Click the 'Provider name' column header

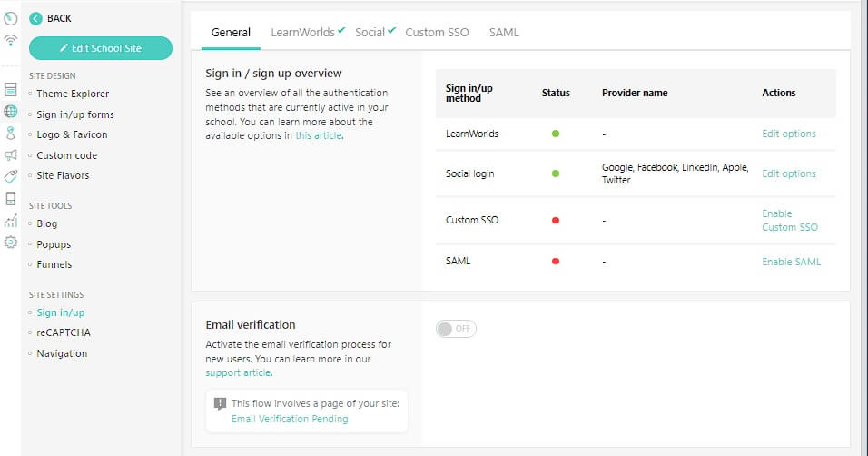click(635, 93)
